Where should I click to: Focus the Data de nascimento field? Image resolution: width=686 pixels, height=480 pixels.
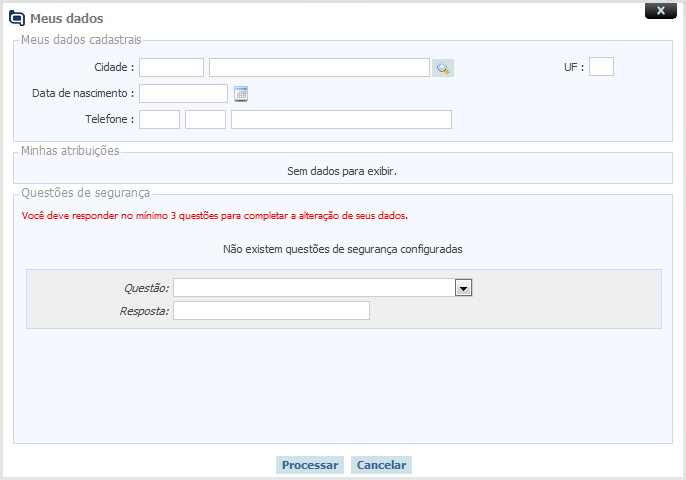click(183, 93)
